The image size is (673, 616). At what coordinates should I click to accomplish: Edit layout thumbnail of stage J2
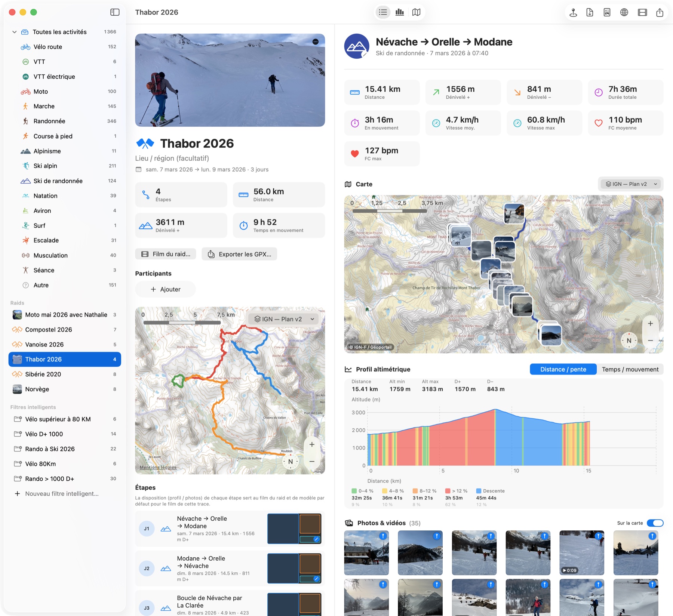pyautogui.click(x=294, y=569)
